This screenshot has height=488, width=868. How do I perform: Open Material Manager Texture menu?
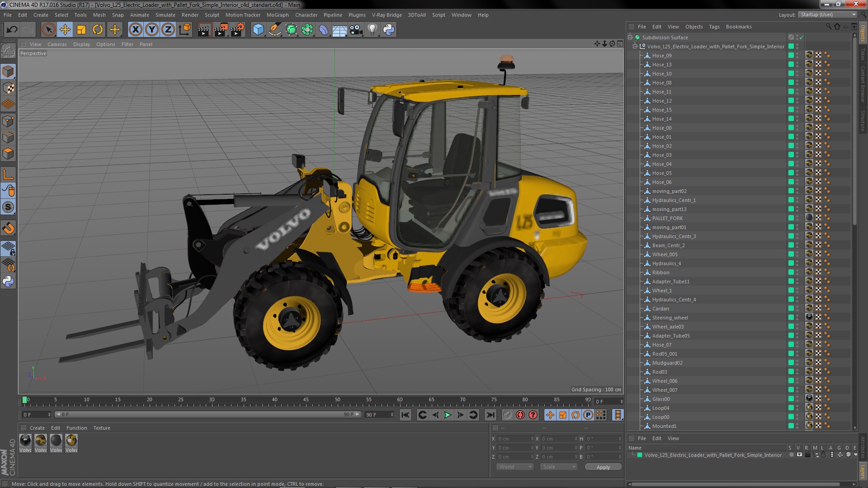[x=102, y=428]
